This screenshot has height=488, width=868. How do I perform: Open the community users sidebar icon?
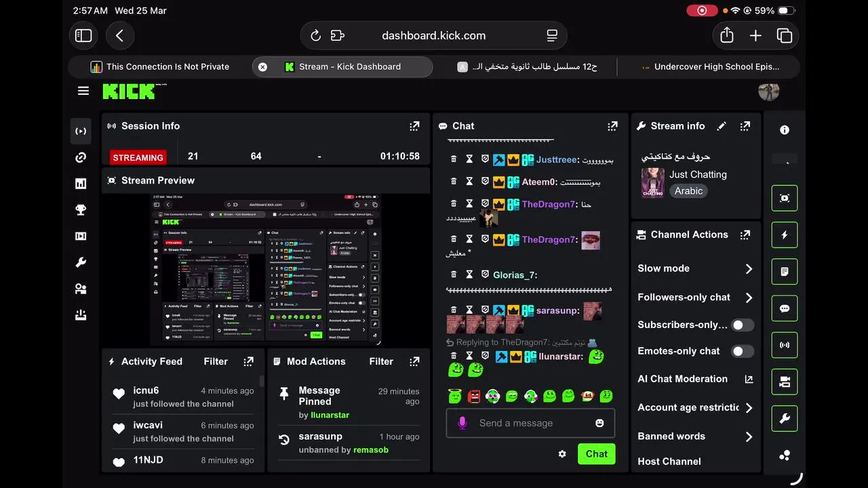pos(81,289)
